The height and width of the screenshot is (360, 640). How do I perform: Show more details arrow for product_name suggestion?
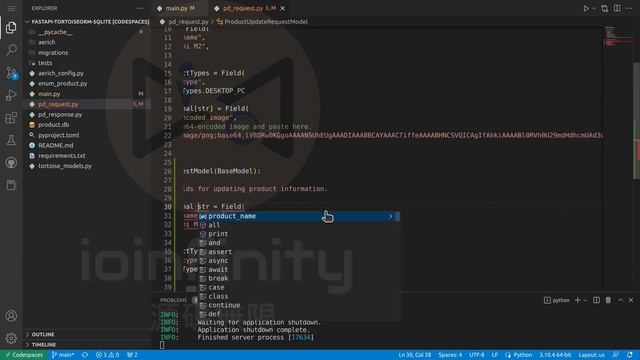[x=391, y=216]
